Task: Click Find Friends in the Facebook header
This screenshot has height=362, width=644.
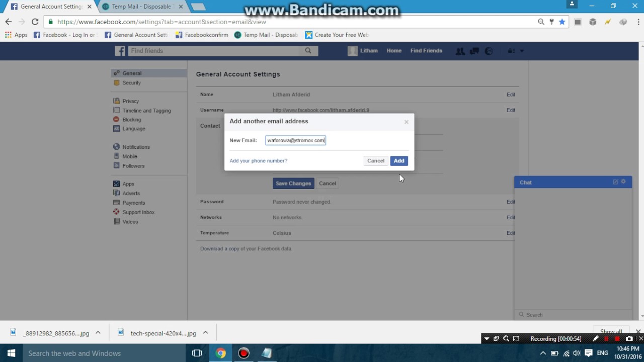Action: 426,51
